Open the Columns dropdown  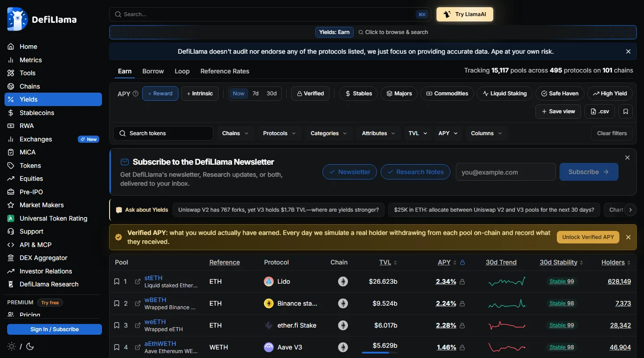486,133
